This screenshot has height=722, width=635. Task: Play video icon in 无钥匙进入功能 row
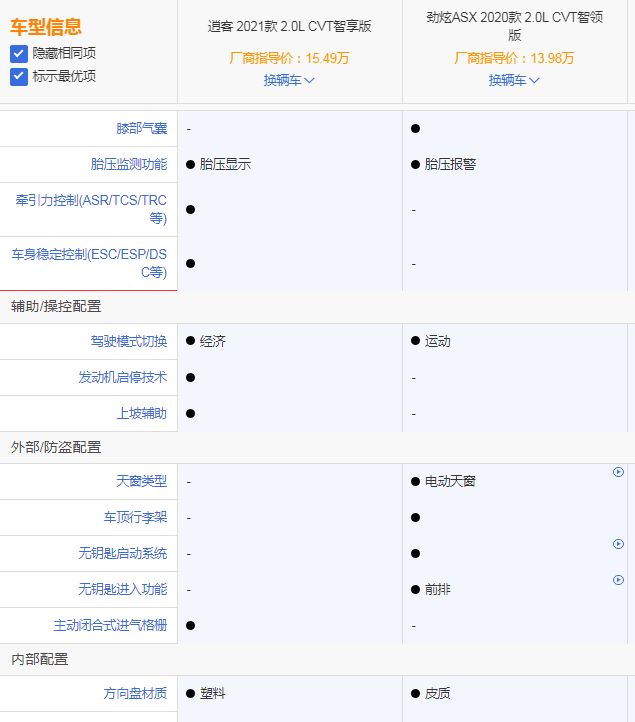618,580
